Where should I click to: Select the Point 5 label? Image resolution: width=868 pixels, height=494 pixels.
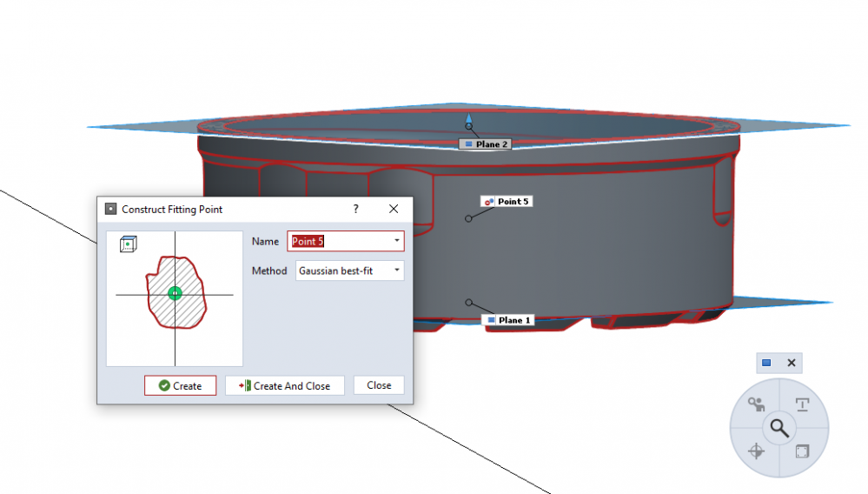pos(506,202)
